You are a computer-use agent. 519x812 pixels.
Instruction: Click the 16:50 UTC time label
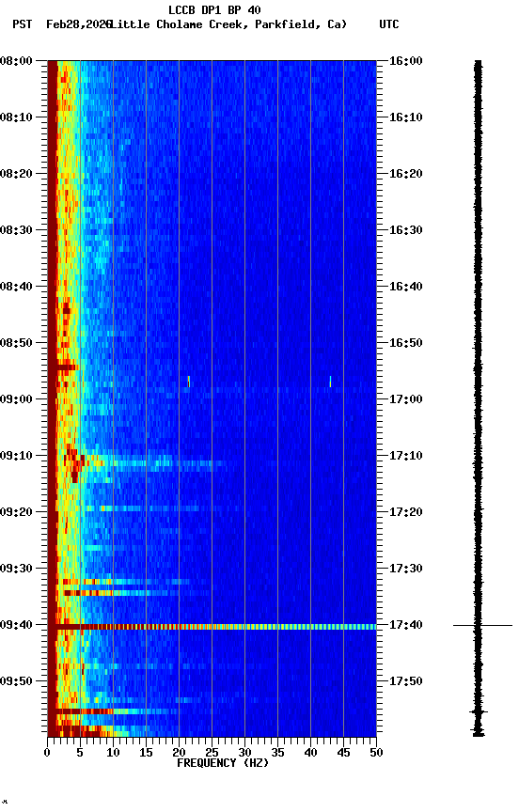click(405, 343)
